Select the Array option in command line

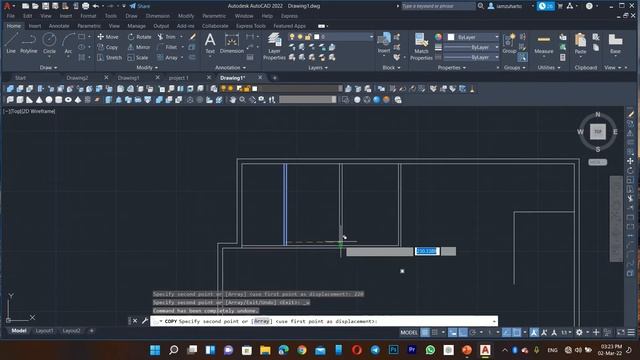coord(262,321)
